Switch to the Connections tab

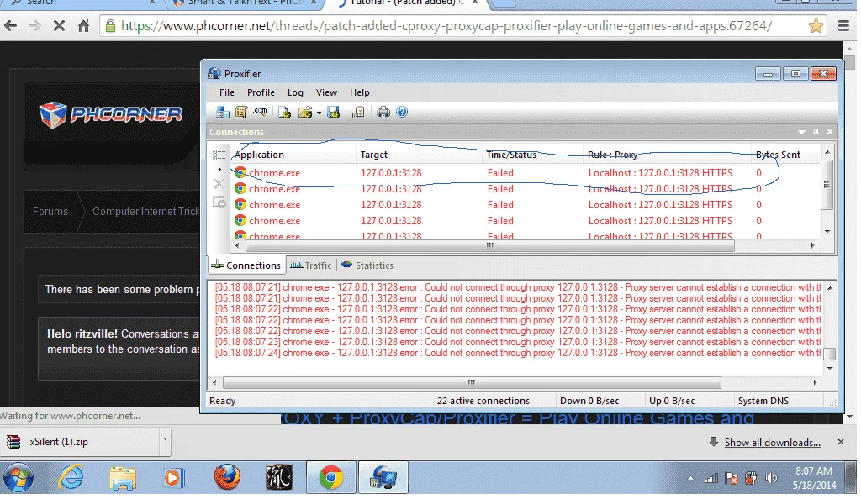(246, 266)
